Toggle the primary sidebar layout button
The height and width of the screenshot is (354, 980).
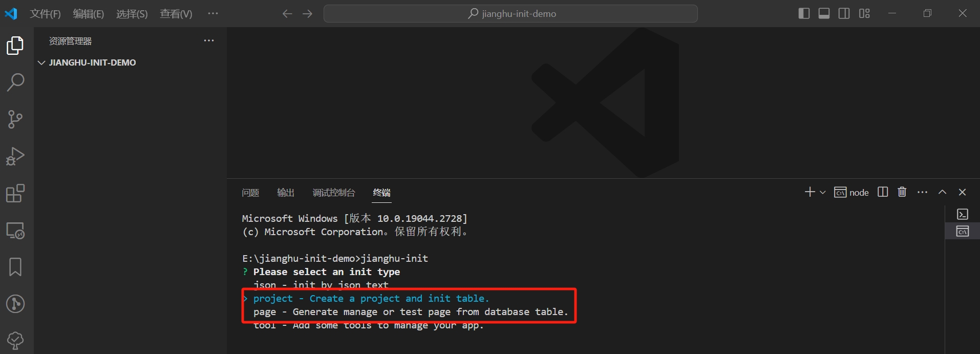pos(804,14)
